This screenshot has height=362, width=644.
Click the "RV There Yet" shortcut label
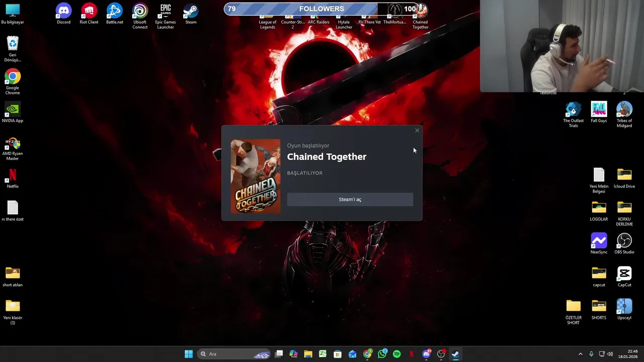(369, 22)
